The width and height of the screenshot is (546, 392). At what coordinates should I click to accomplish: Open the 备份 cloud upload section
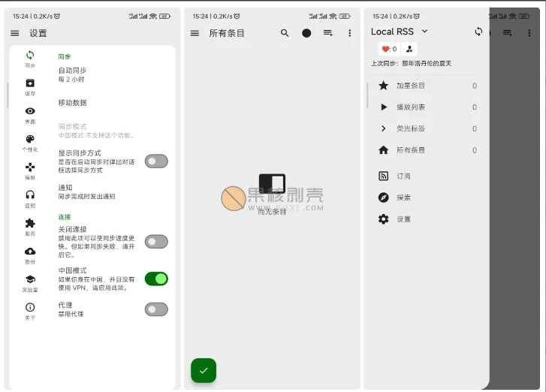(x=30, y=255)
